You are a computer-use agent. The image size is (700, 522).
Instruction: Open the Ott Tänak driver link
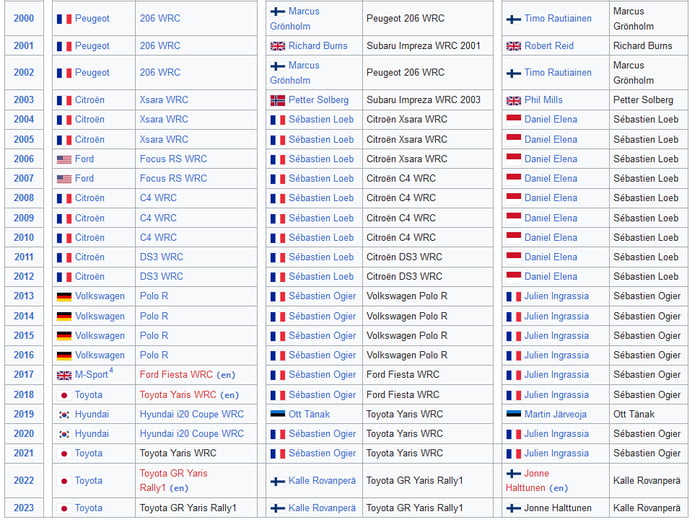tap(312, 414)
